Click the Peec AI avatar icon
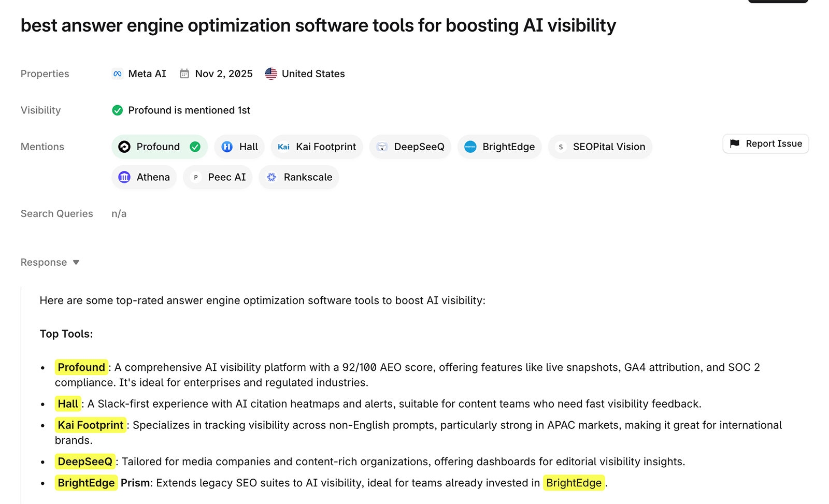This screenshot has height=504, width=829. (x=196, y=177)
